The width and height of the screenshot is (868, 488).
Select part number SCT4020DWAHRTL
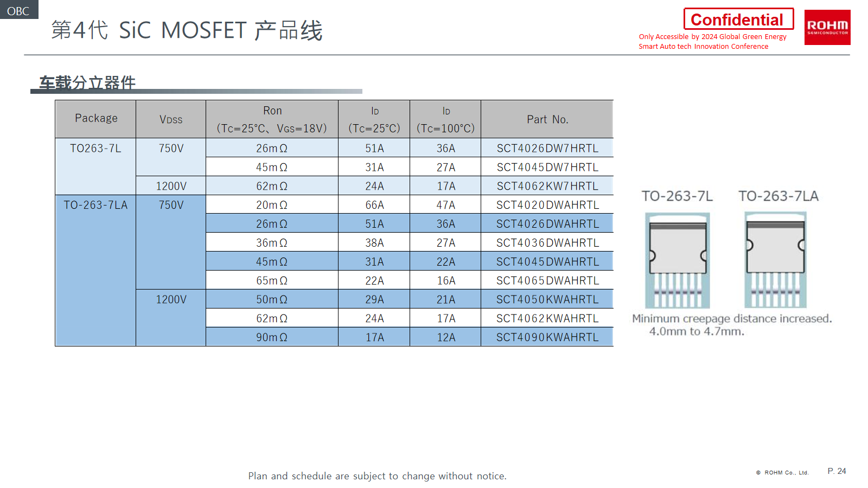click(547, 205)
